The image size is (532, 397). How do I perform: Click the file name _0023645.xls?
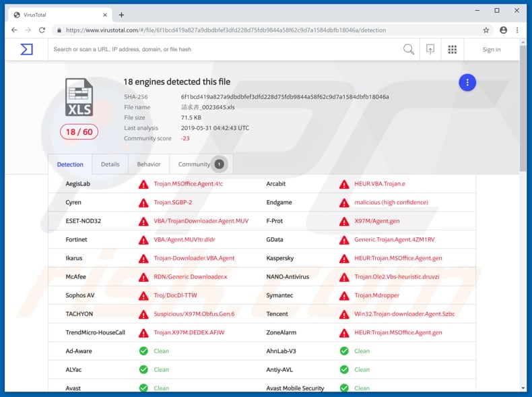pyautogui.click(x=207, y=107)
